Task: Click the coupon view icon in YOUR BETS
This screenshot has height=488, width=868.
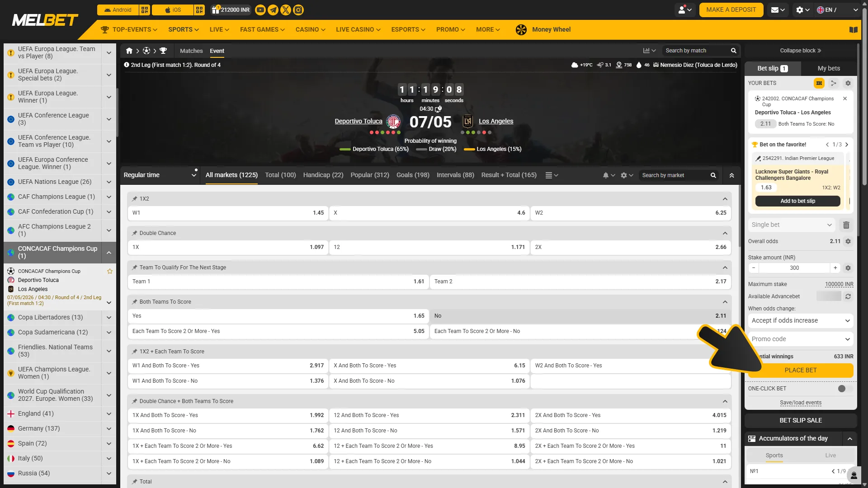Action: [x=819, y=83]
